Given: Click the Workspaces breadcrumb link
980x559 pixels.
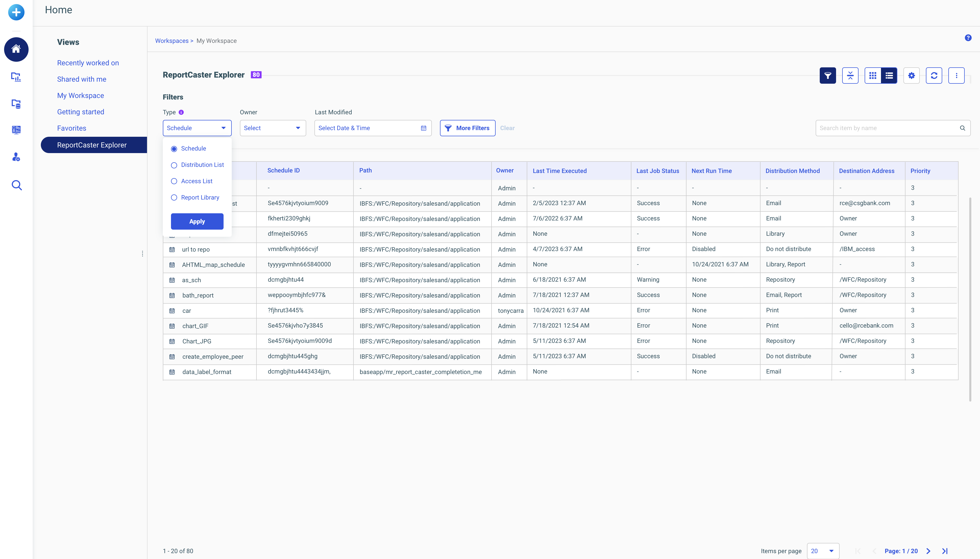Looking at the screenshot, I should click(172, 41).
